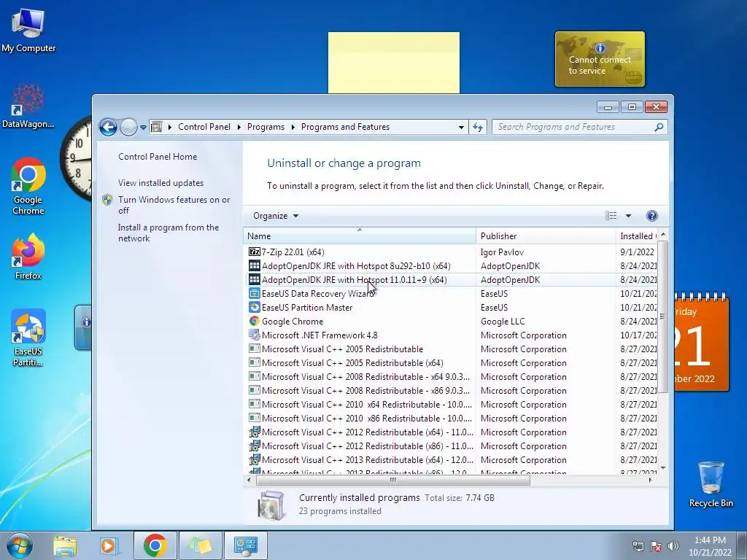Image resolution: width=747 pixels, height=560 pixels.
Task: Open the Organize menu
Action: 276,216
